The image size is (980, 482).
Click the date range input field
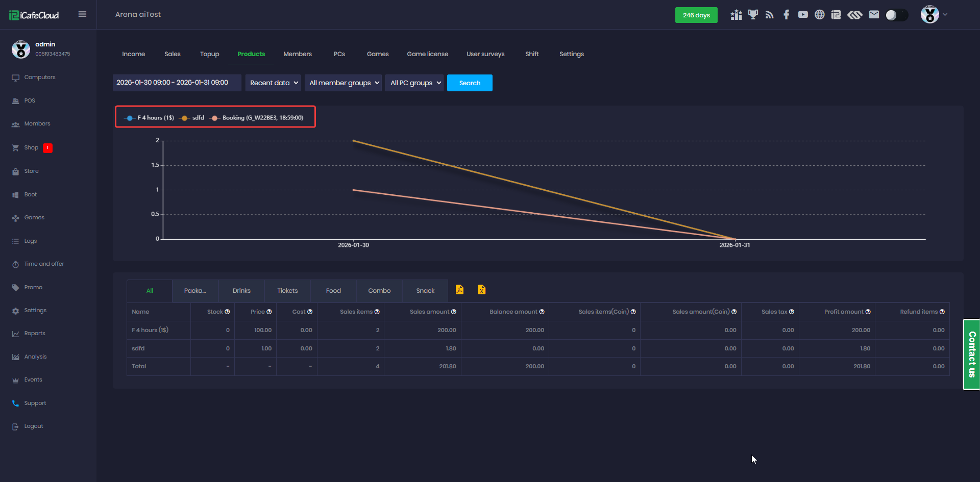(177, 83)
